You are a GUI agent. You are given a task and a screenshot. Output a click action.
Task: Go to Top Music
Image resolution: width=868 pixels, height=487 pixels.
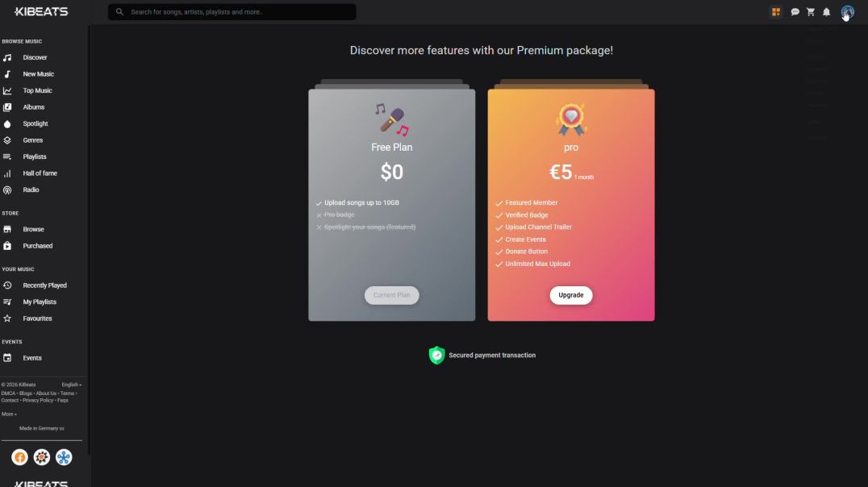(37, 91)
